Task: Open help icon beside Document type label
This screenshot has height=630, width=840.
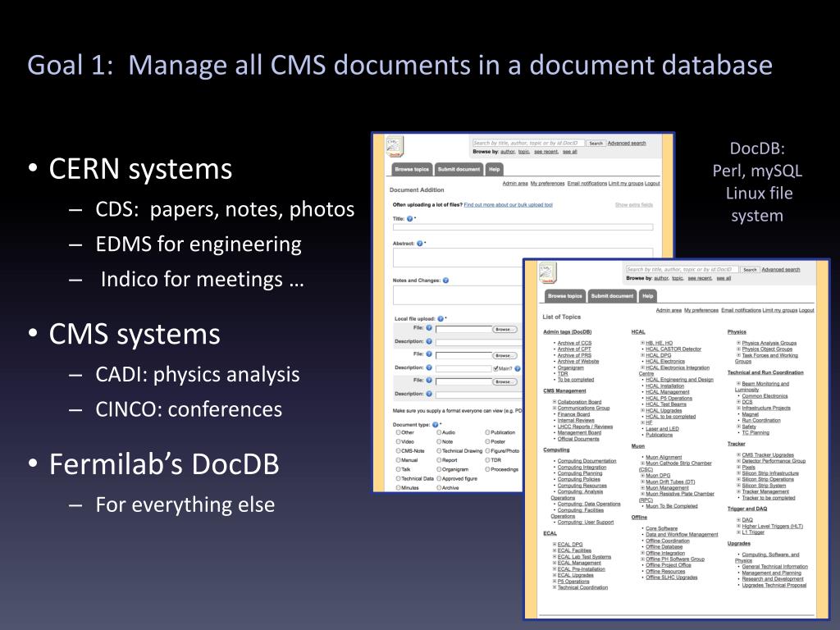Action: 435,424
